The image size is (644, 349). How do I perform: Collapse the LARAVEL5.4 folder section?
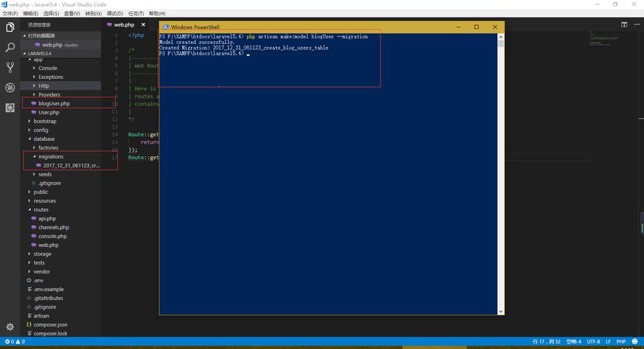coord(60,53)
